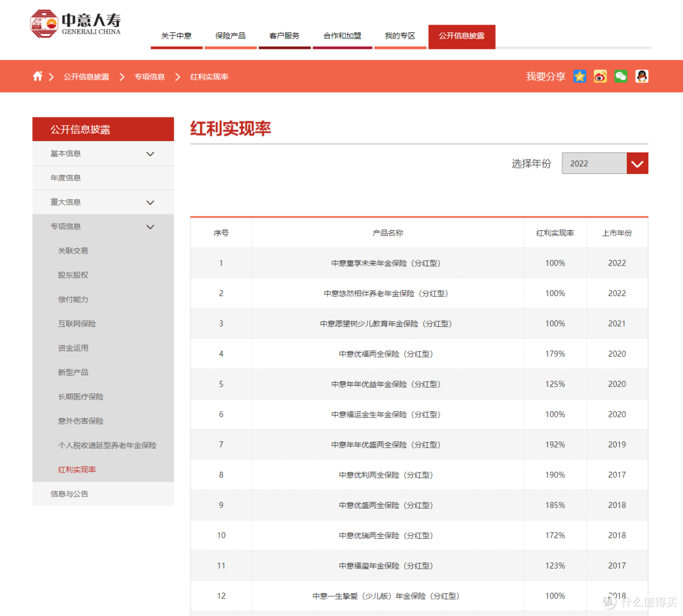This screenshot has height=616, width=683.
Task: Click the 179% realization rate cell
Action: tap(555, 354)
